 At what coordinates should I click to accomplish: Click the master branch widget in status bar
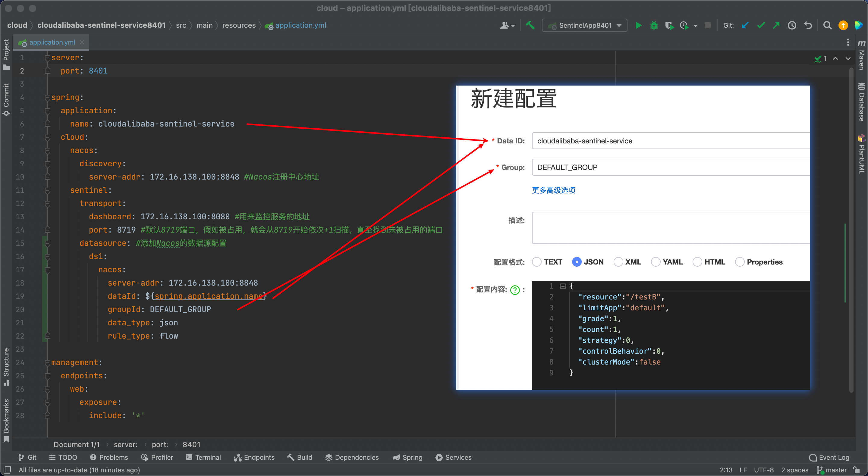(832, 470)
